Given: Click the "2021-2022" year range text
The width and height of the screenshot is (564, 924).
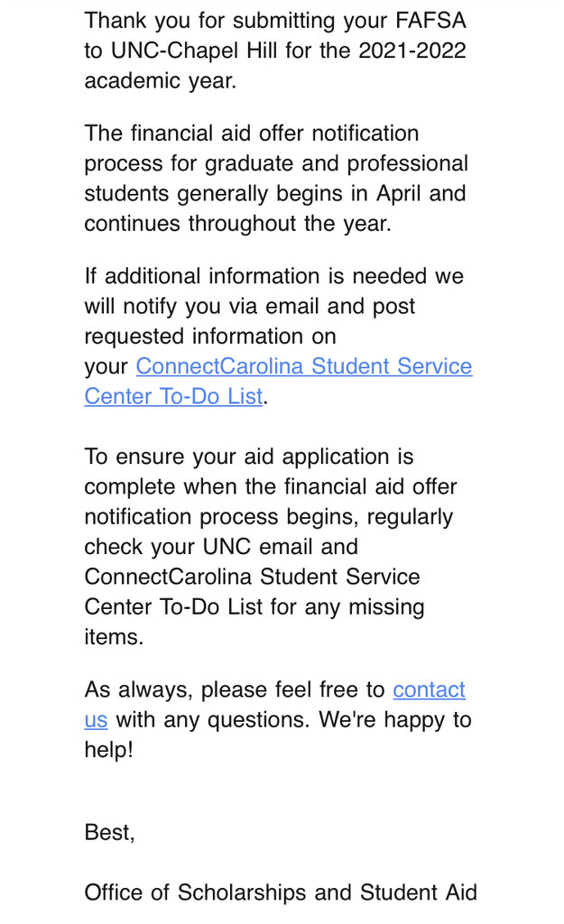Looking at the screenshot, I should (411, 51).
